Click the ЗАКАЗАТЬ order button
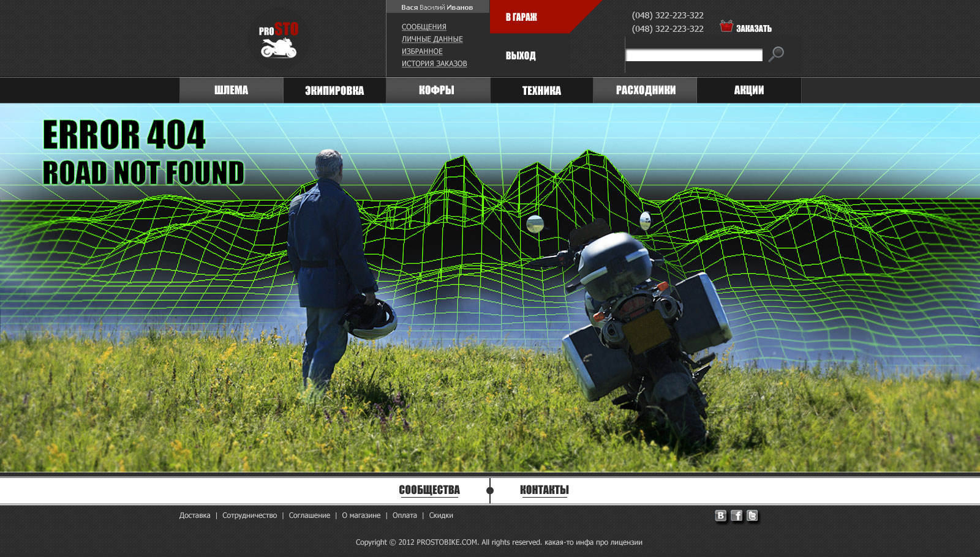The image size is (980, 557). 754,28
